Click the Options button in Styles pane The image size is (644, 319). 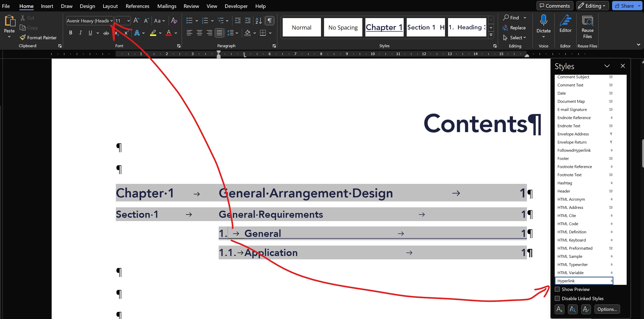607,309
